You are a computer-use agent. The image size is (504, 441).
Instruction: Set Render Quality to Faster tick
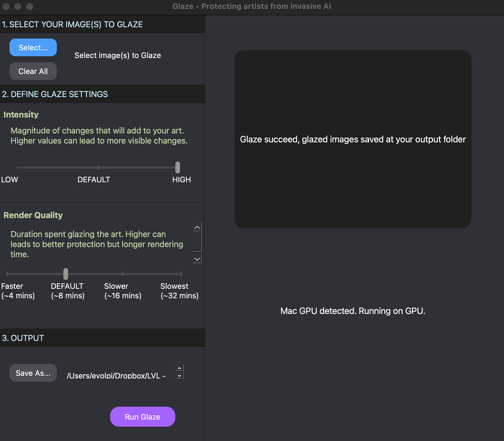click(x=7, y=274)
